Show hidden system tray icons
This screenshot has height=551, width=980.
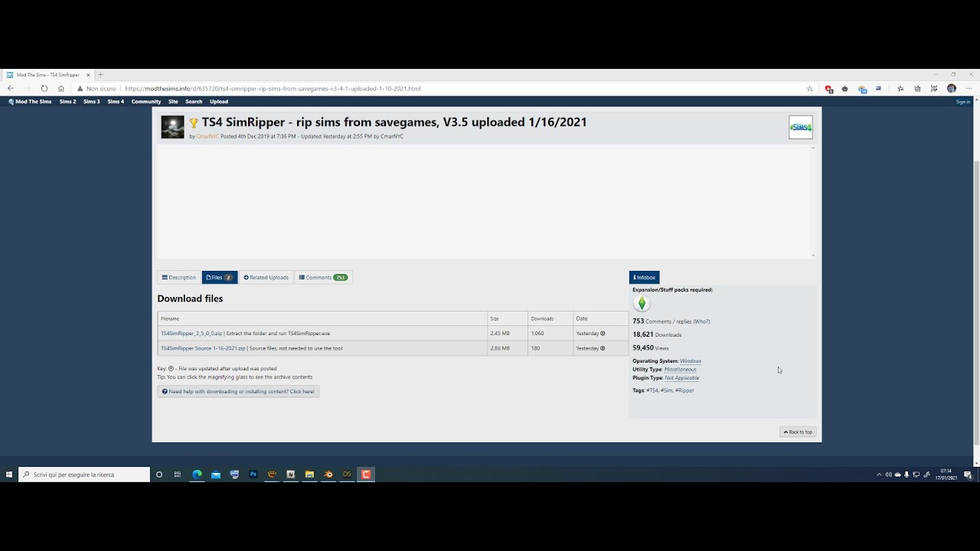(x=879, y=474)
